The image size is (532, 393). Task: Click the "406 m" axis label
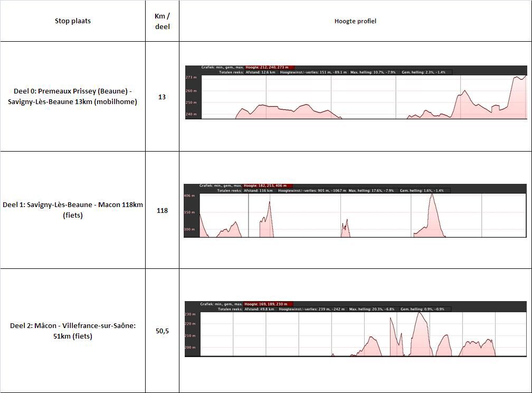(189, 196)
